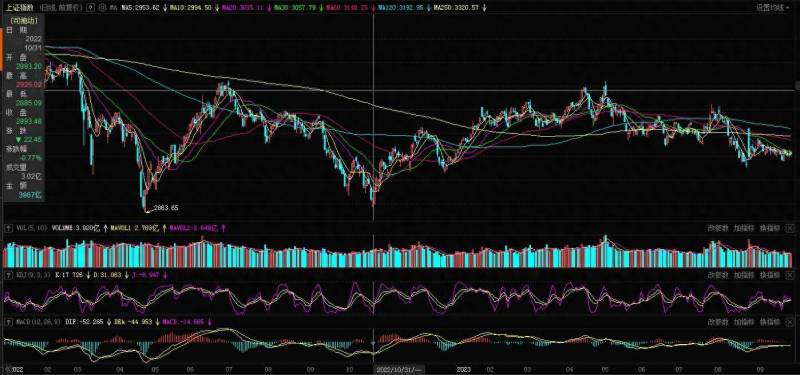
Task: Click 改参数 in the VOL panel
Action: pos(717,228)
